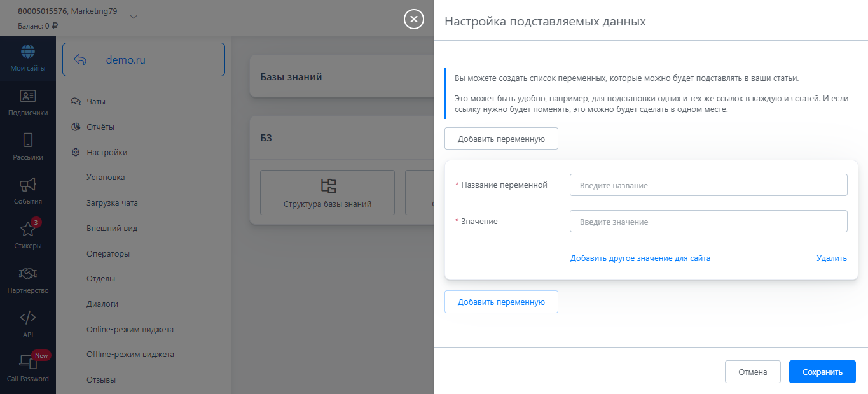Open Call Password icon
Viewport: 868px width, 394px height.
(27, 362)
